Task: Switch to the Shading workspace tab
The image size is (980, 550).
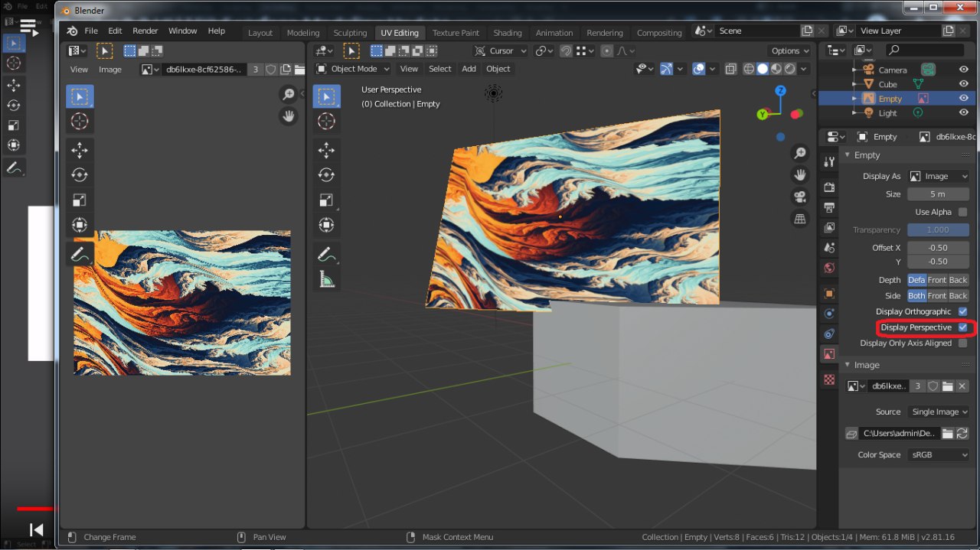Action: coord(508,33)
